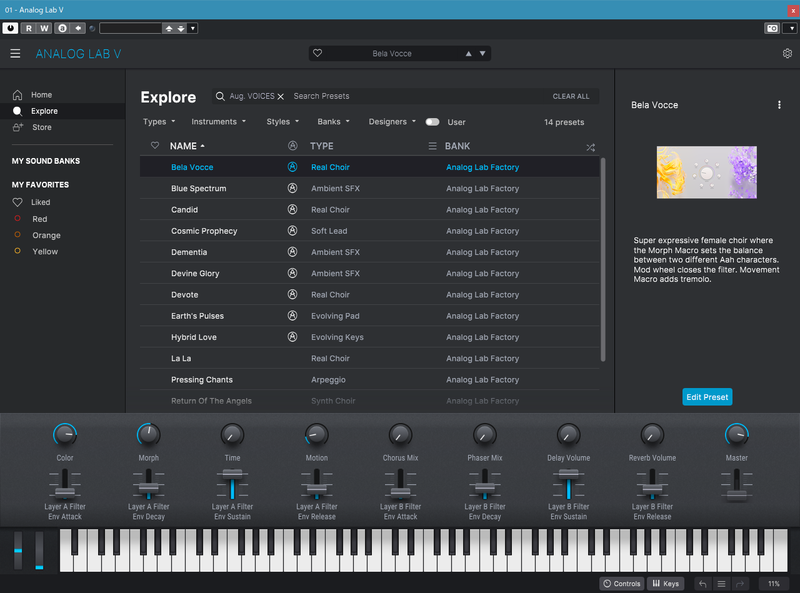Open the Instruments filter dropdown
Image resolution: width=800 pixels, height=593 pixels.
pyautogui.click(x=218, y=122)
